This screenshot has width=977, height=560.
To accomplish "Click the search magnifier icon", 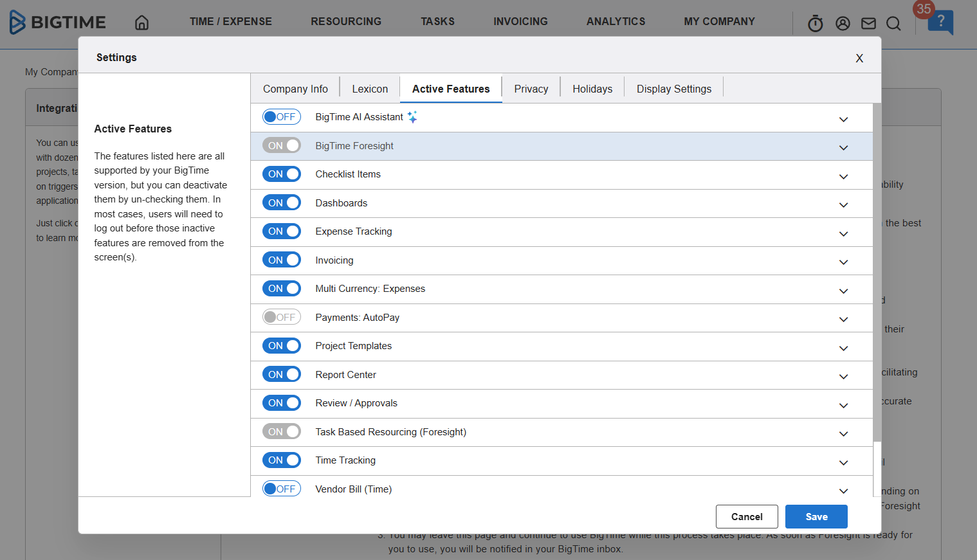I will [893, 24].
